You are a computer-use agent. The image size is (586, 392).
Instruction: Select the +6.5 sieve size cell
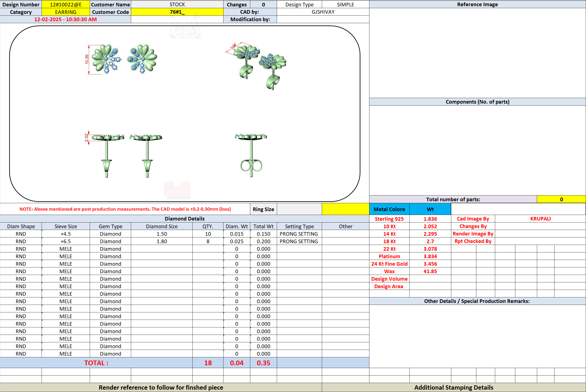tap(66, 241)
